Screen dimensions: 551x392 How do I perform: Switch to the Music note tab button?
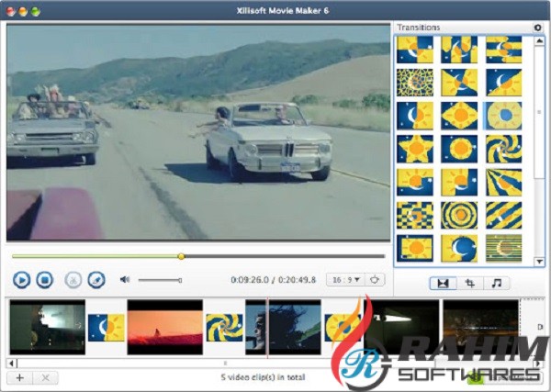click(x=497, y=283)
